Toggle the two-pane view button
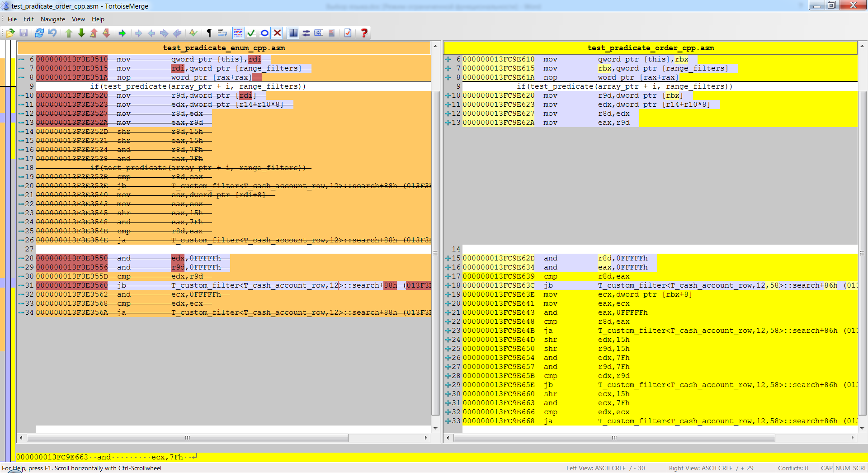The height and width of the screenshot is (473, 868). (293, 33)
